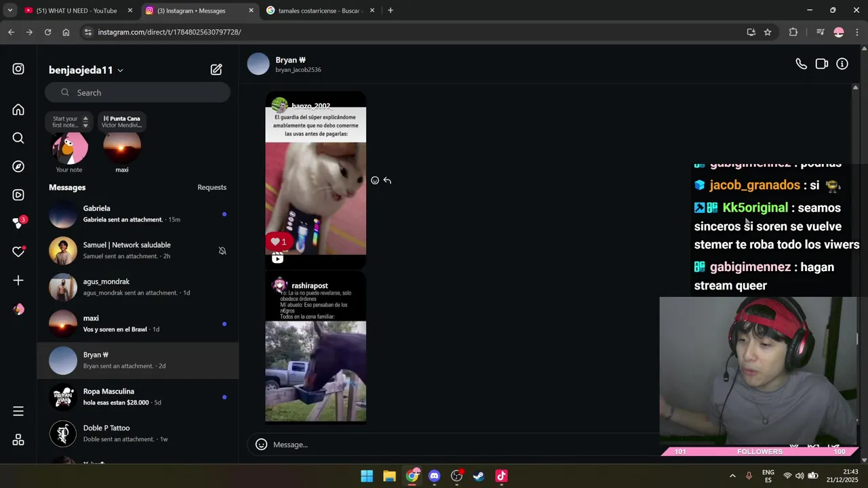Open Chrome extensions puzzle icon
This screenshot has width=868, height=488.
coord(793,32)
